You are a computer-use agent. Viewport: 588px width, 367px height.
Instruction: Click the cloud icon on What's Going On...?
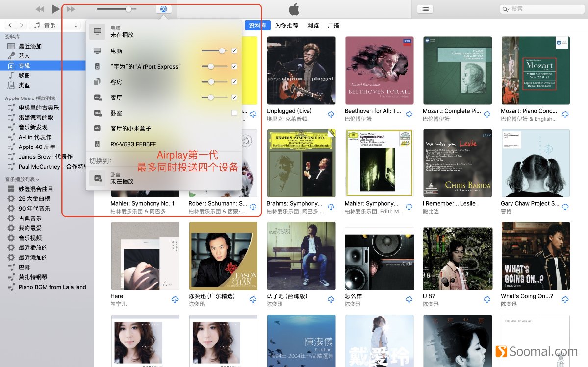point(565,299)
